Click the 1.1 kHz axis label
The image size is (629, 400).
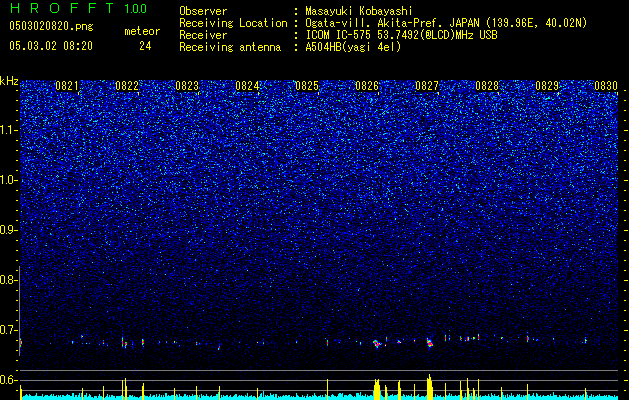click(8, 130)
